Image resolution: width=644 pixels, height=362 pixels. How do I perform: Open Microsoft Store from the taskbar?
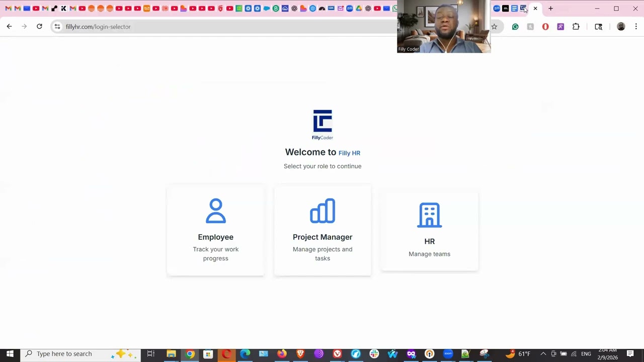point(208,354)
